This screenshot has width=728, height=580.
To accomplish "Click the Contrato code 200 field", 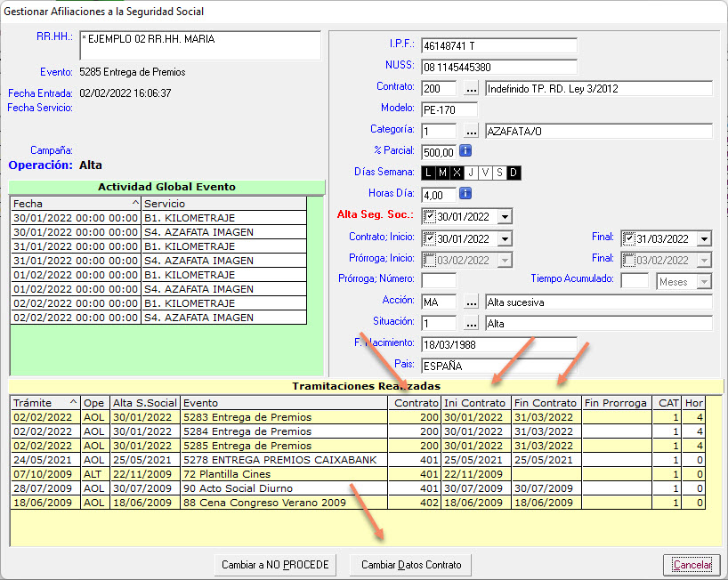I will 439,88.
